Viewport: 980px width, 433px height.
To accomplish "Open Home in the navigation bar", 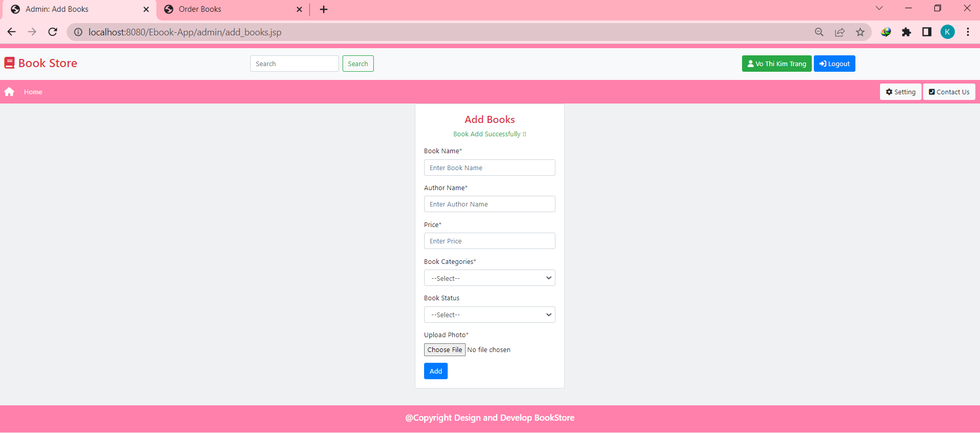I will pos(33,92).
